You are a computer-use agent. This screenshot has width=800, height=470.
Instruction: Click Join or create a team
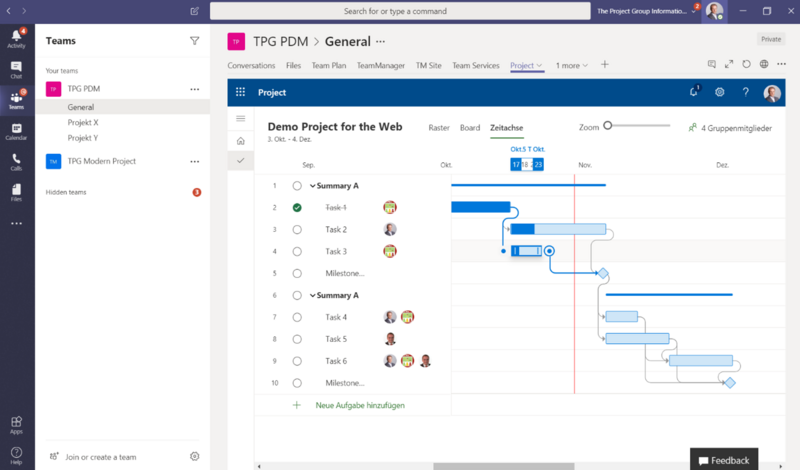(101, 457)
